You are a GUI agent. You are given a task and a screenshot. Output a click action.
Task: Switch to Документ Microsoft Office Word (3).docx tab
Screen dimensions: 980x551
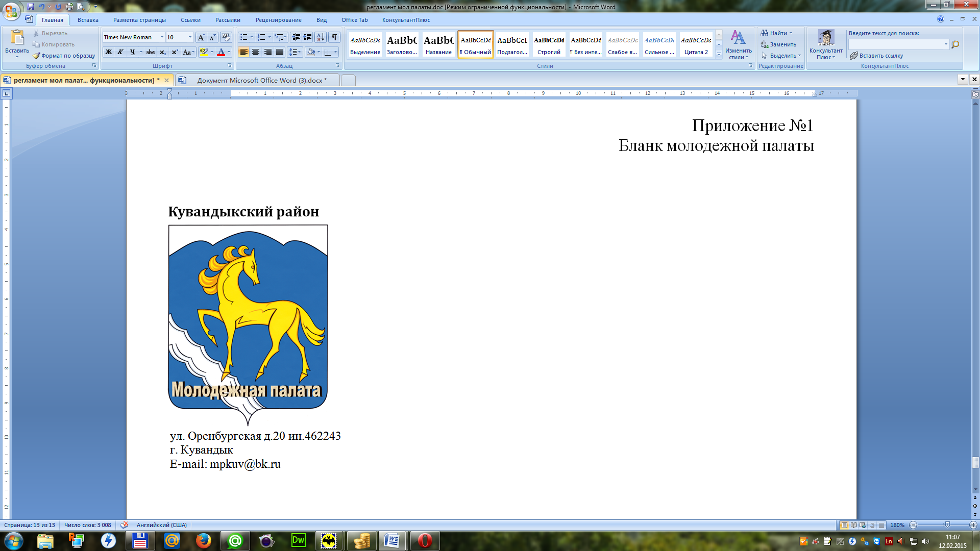(x=258, y=80)
